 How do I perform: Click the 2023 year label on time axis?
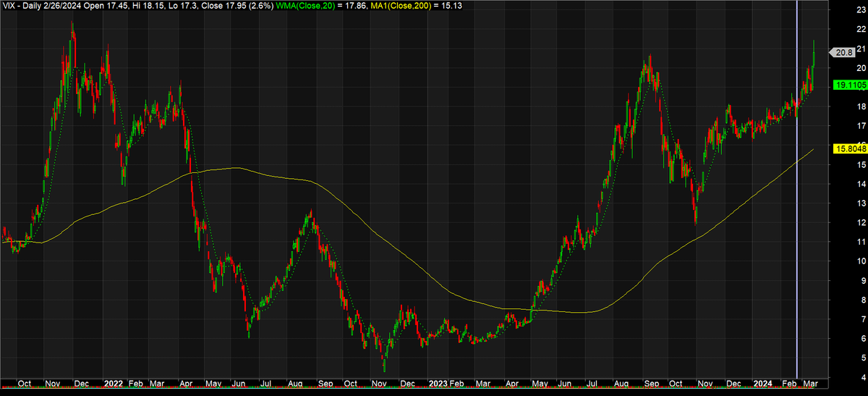[x=439, y=383]
